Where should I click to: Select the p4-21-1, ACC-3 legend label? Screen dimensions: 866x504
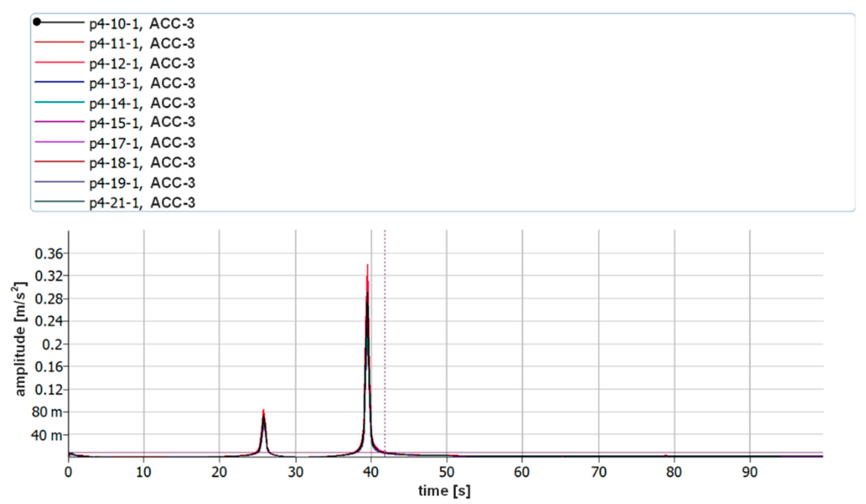[x=142, y=202]
